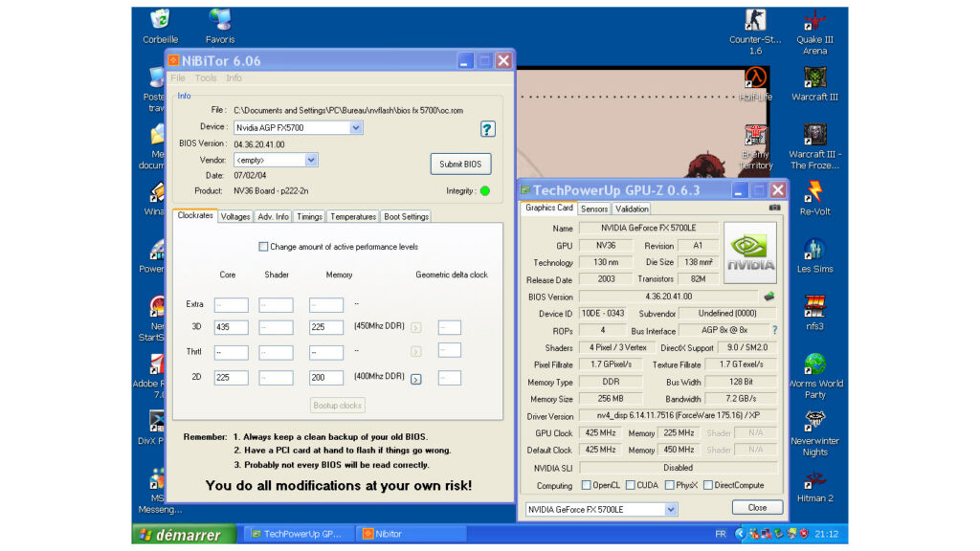
Task: Click the NVIDIA logo in GPU-Z
Action: [750, 252]
